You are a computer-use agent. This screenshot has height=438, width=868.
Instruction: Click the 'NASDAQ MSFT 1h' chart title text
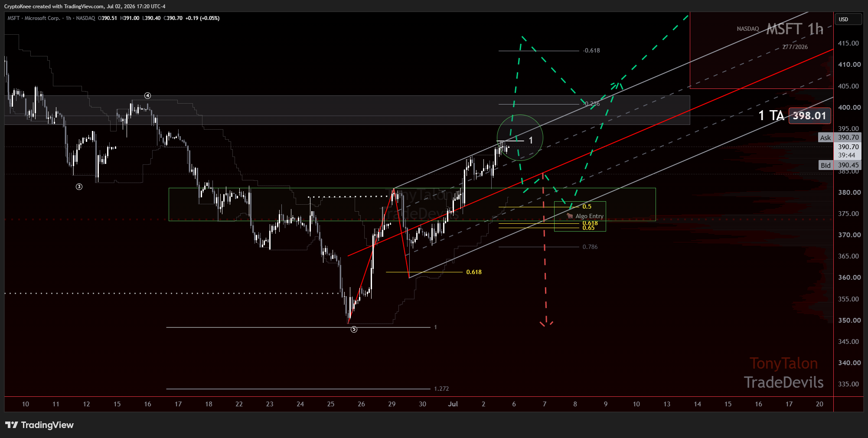[780, 29]
